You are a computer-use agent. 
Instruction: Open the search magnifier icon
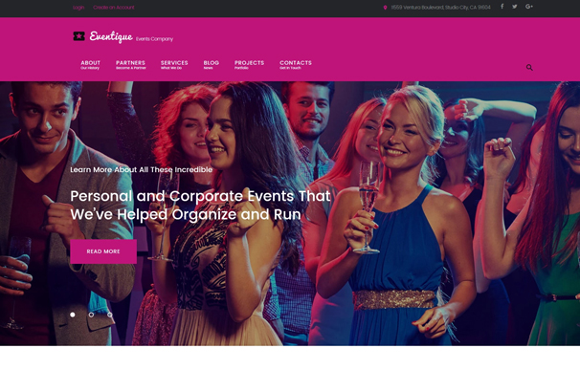pos(529,67)
